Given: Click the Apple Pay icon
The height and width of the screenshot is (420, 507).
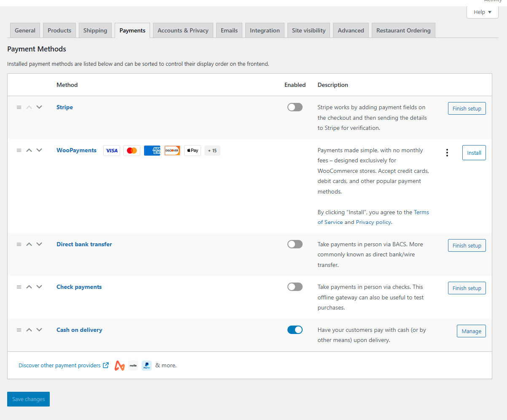Looking at the screenshot, I should click(193, 151).
